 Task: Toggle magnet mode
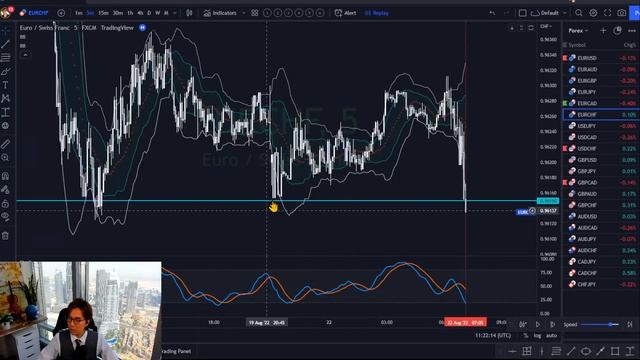(6, 176)
